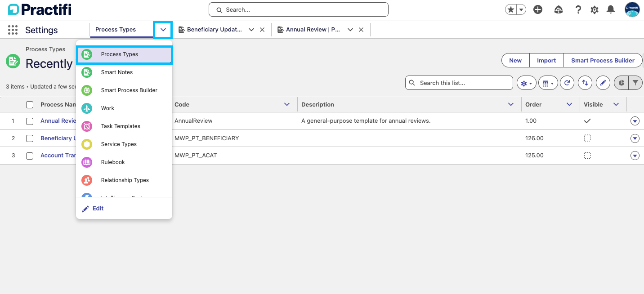Open List View Controls gear
Viewport: 644px width, 294px height.
click(x=526, y=83)
